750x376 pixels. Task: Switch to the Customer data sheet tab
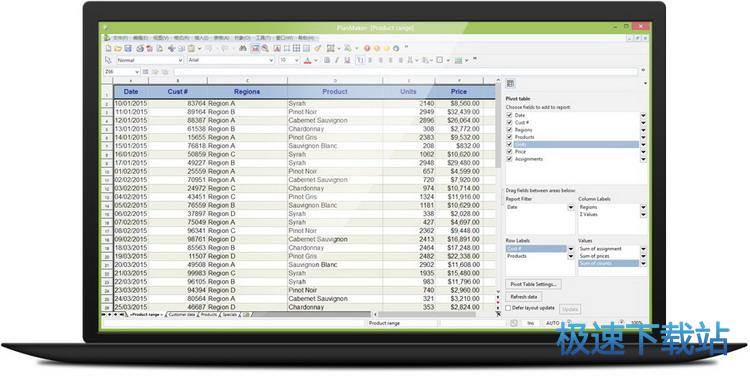pyautogui.click(x=182, y=315)
